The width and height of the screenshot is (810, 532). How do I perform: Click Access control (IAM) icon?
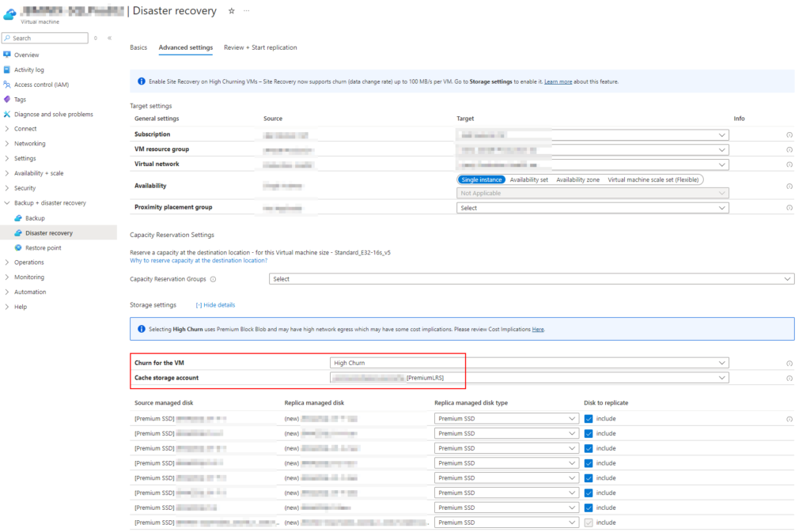point(7,85)
